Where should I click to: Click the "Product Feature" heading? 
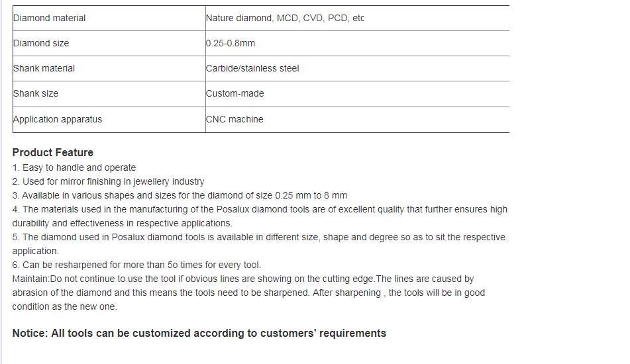[x=52, y=152]
